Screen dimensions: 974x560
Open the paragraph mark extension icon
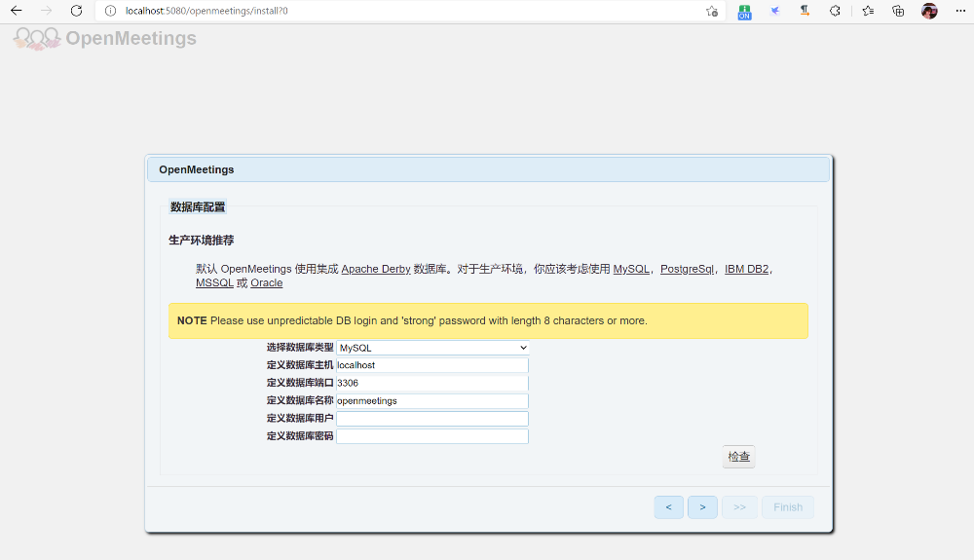805,11
